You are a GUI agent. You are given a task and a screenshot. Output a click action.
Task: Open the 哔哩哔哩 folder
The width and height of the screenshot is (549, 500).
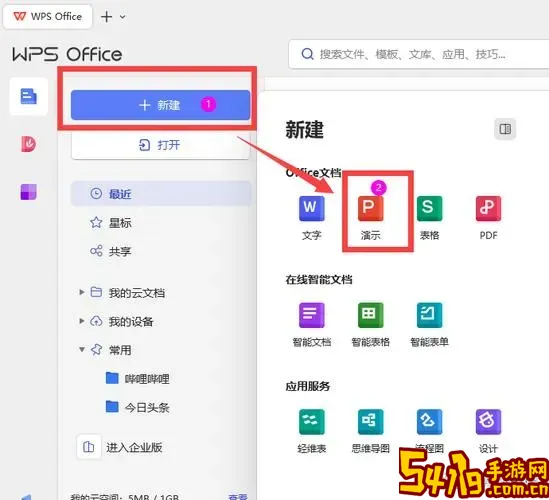[138, 379]
